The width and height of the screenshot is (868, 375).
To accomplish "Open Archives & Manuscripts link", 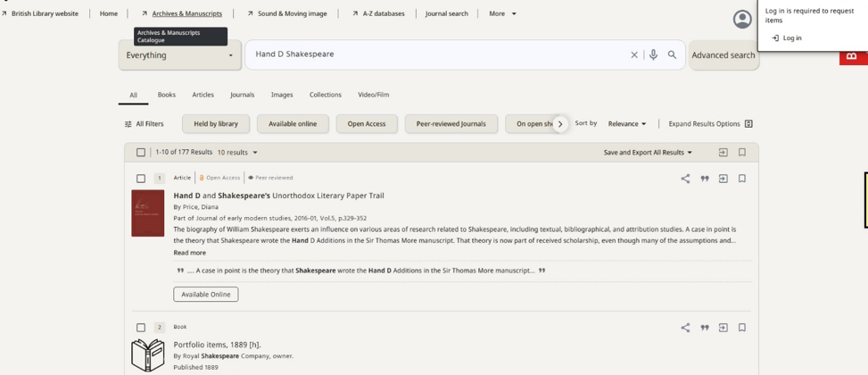I will (182, 13).
